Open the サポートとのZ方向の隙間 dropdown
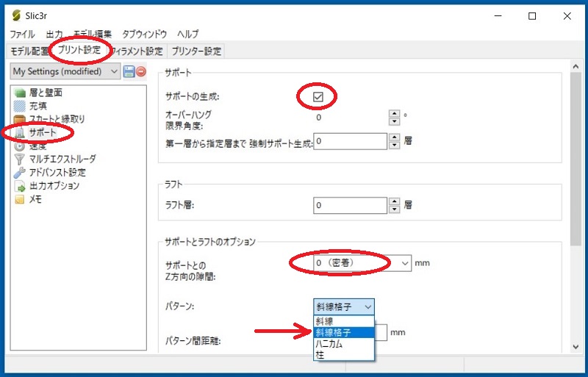Viewport: 588px width, 377px height. [x=362, y=263]
